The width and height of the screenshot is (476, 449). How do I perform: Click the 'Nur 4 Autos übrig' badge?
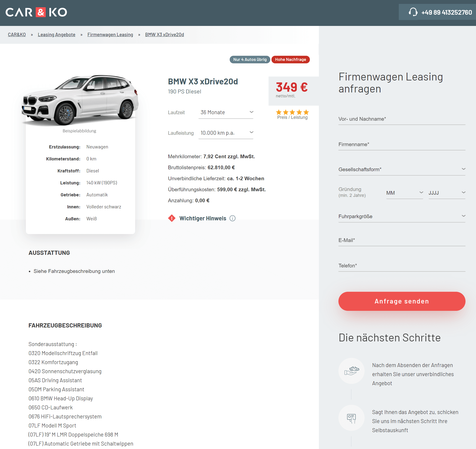tap(250, 59)
